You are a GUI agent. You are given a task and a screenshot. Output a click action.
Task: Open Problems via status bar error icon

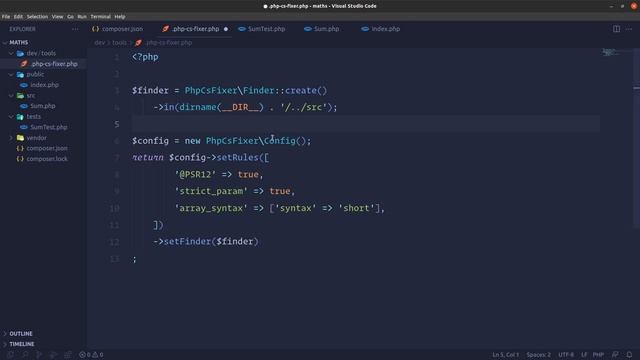click(x=82, y=355)
